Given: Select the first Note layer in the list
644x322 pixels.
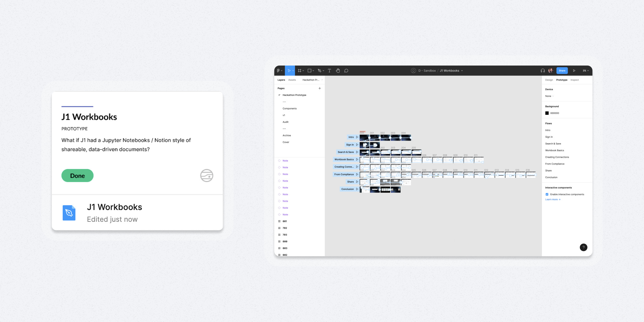Looking at the screenshot, I should pos(285,161).
